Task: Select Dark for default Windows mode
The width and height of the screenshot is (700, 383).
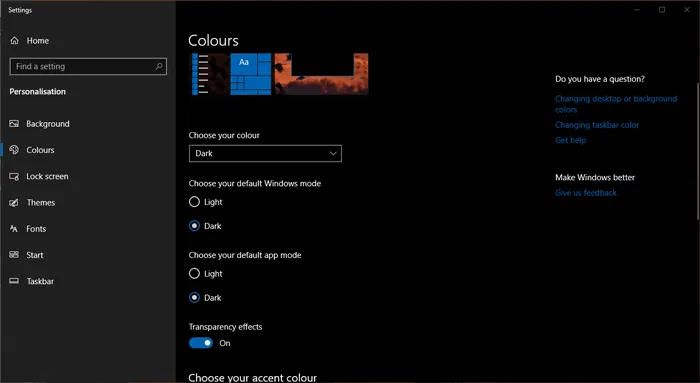Action: click(x=194, y=226)
